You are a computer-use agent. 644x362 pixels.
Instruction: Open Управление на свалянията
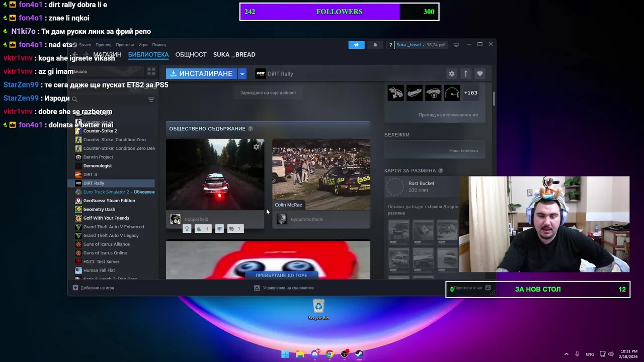point(284,288)
